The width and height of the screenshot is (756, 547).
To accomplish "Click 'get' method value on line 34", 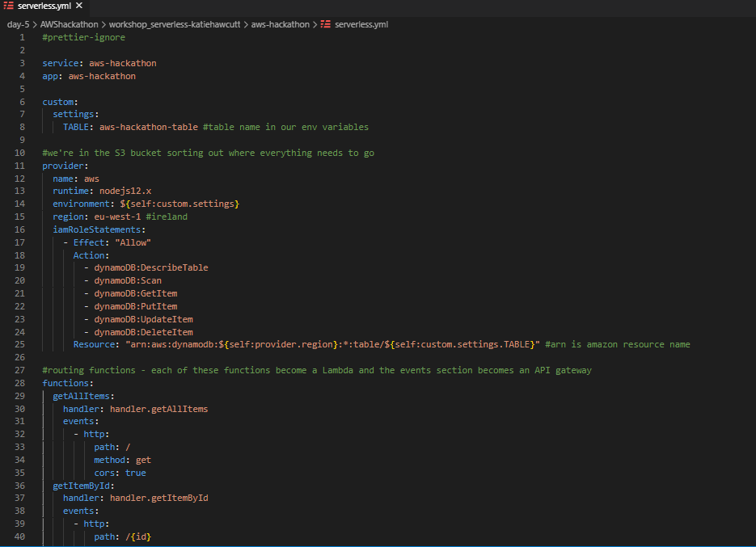I will [x=143, y=461].
